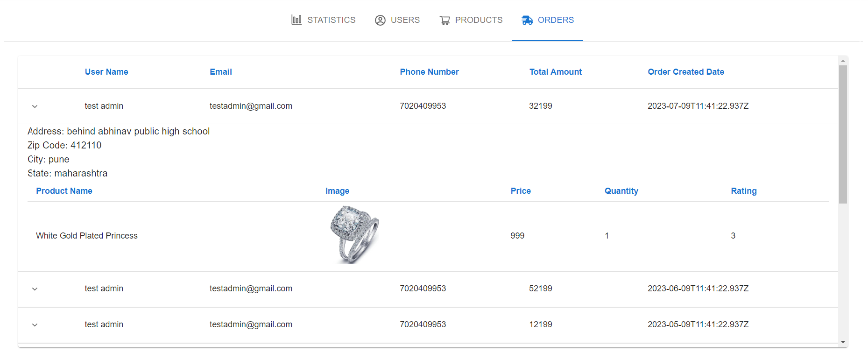The height and width of the screenshot is (359, 868).
Task: Click the Orders delivery truck icon
Action: (527, 20)
